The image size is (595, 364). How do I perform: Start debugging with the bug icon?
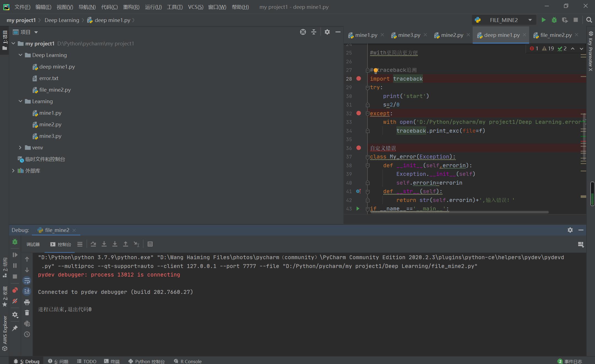(x=554, y=20)
